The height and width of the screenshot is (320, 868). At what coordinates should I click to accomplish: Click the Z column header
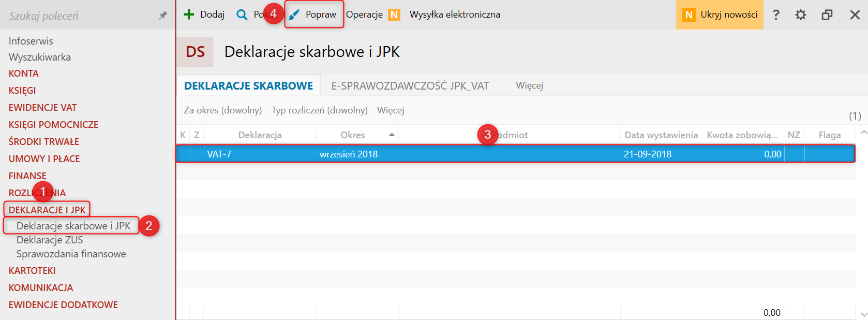click(x=197, y=135)
